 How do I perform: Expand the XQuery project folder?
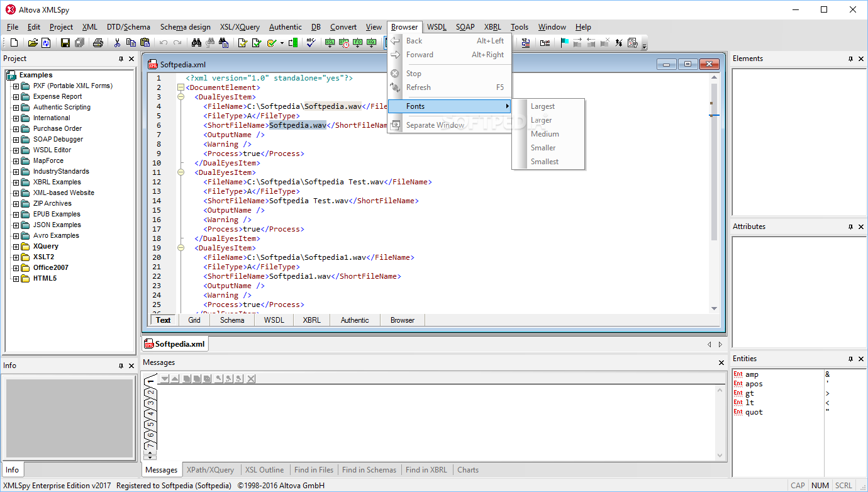pyautogui.click(x=16, y=247)
